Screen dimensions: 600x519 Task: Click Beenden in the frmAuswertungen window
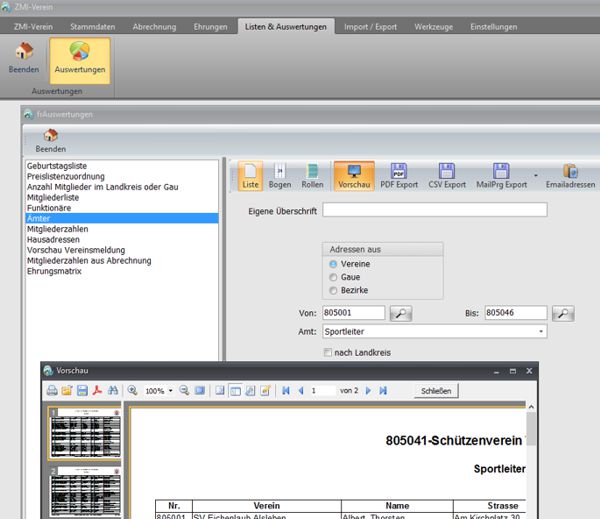tap(51, 141)
